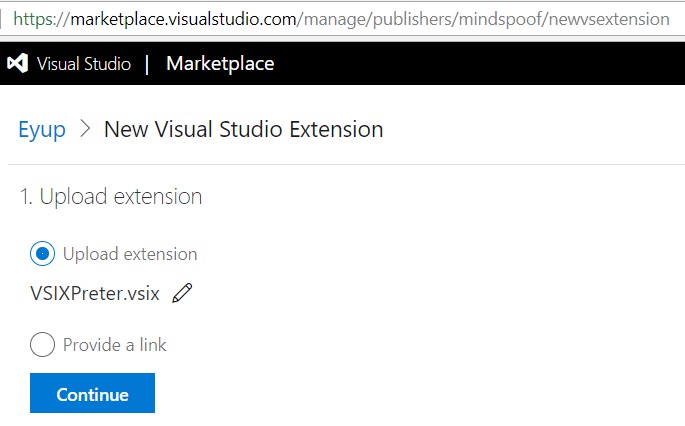The height and width of the screenshot is (426, 685).
Task: Click the breadcrumb chevron after Eyup
Action: coord(85,129)
